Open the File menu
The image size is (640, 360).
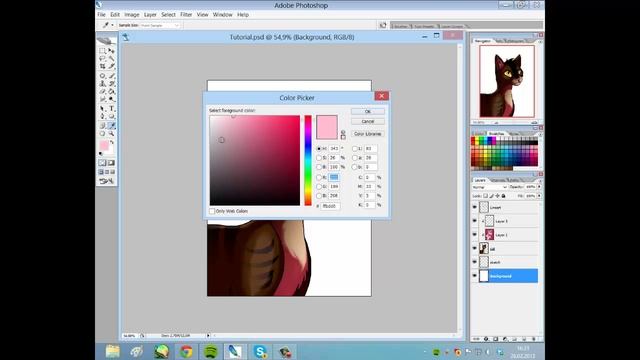pos(101,15)
